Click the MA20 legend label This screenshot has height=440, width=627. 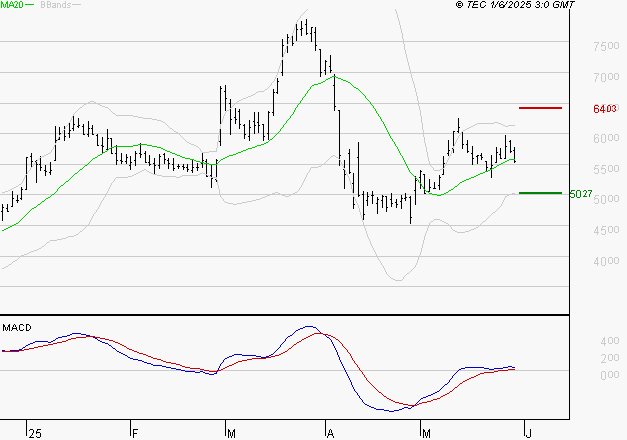(13, 6)
